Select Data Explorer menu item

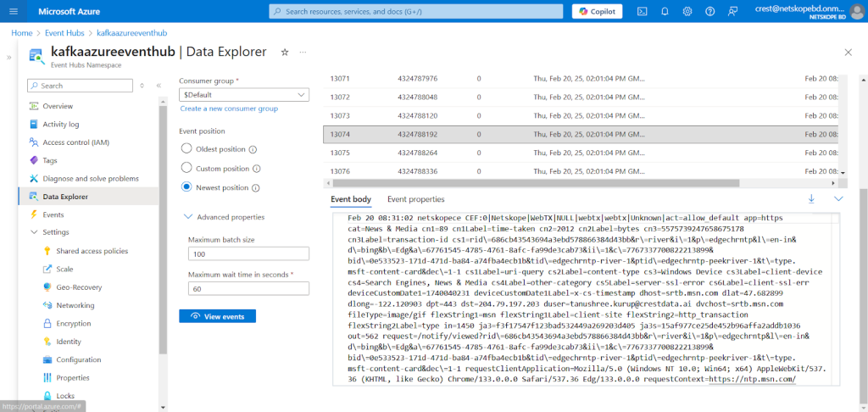88,197
